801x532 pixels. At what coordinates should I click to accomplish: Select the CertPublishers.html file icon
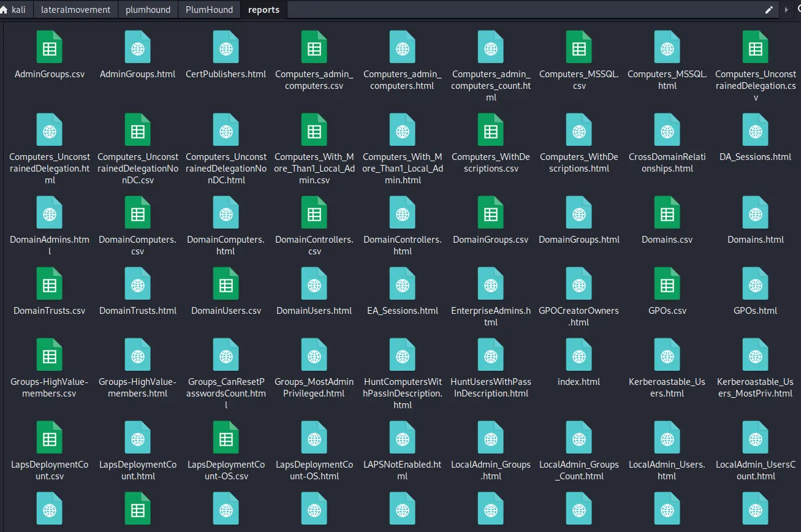point(226,47)
